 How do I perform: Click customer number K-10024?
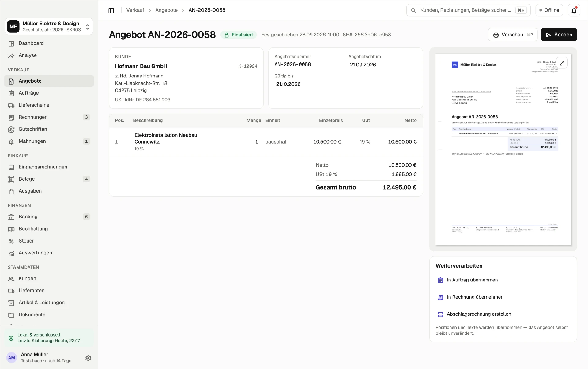tap(248, 66)
